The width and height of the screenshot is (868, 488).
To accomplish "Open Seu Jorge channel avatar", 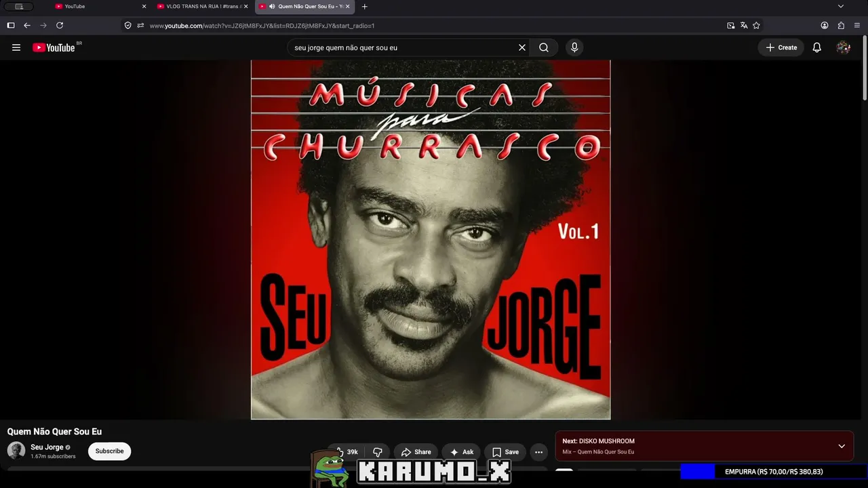I will 16,451.
